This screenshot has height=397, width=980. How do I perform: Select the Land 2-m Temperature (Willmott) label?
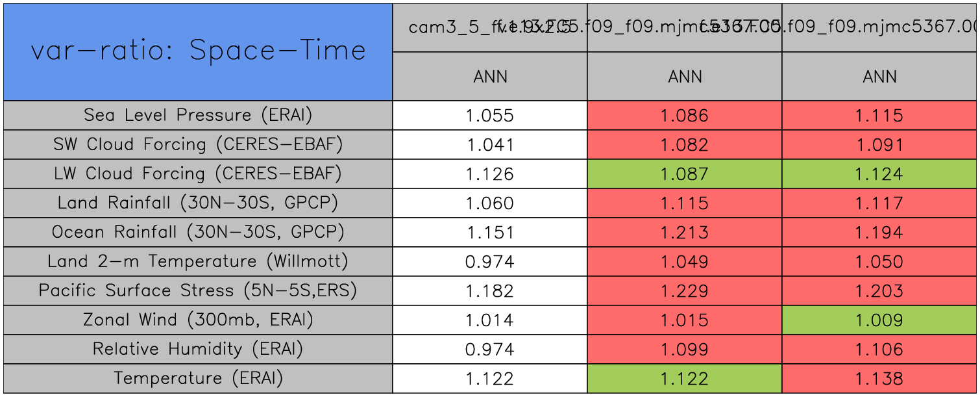coord(198,262)
